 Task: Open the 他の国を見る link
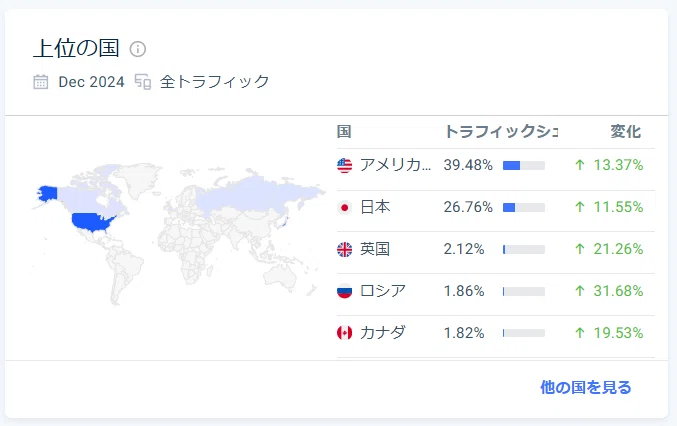click(585, 387)
